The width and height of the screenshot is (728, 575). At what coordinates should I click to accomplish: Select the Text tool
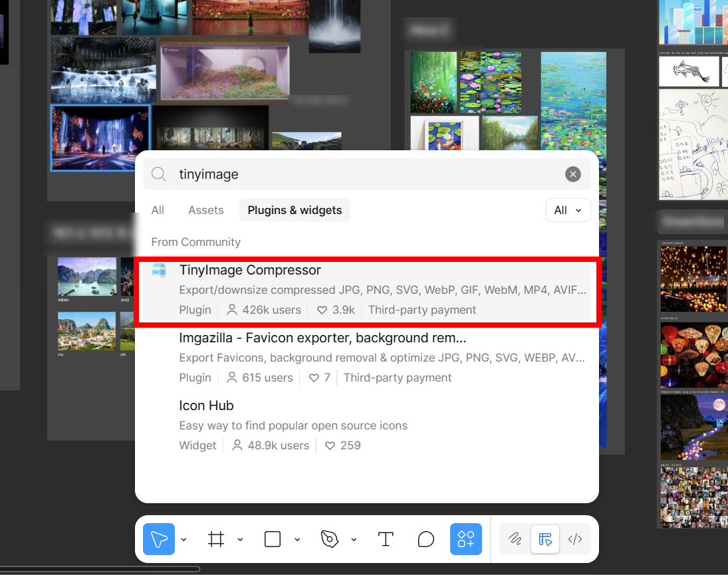(386, 539)
